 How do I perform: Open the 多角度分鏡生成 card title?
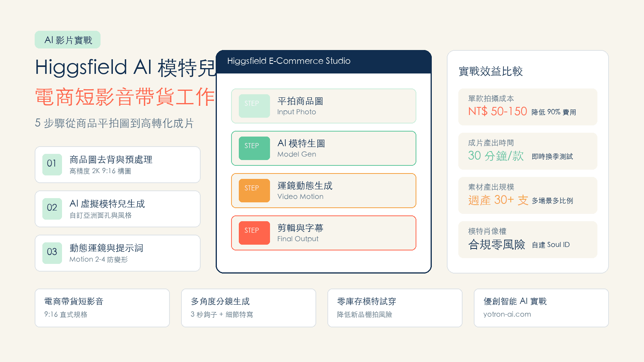coord(220,301)
